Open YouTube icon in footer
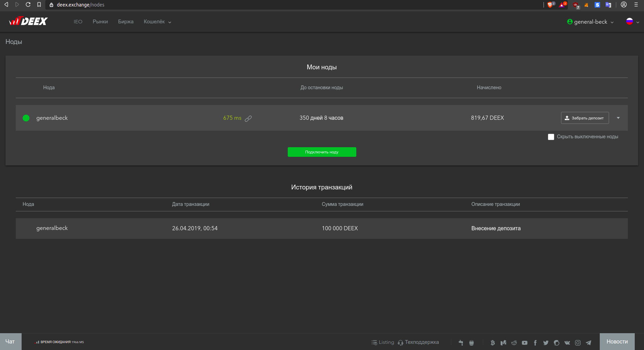 (525, 342)
